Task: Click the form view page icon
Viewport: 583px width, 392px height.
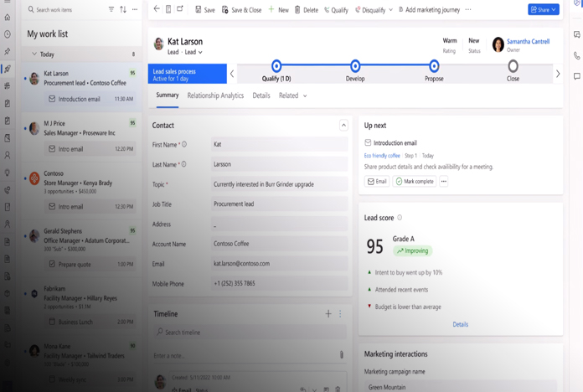Action: pos(168,9)
